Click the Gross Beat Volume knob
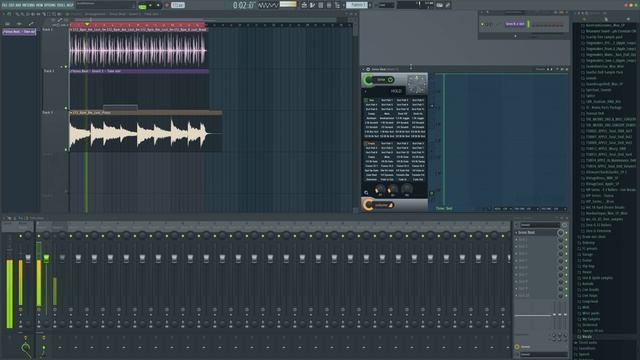 click(x=369, y=205)
